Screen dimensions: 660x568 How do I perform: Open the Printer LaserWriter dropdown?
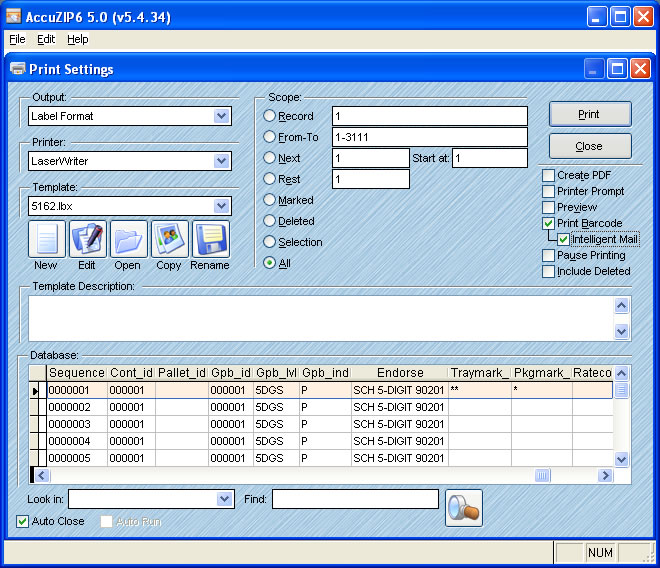point(221,161)
